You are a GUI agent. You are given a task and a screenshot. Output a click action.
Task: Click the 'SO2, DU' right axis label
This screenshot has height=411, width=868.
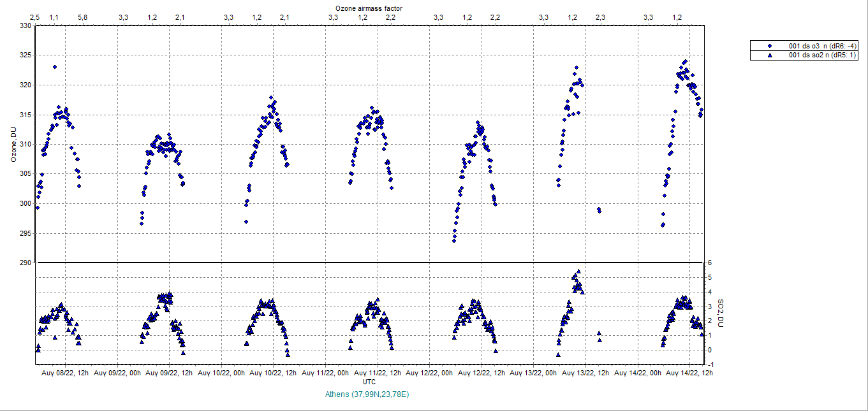pos(721,313)
